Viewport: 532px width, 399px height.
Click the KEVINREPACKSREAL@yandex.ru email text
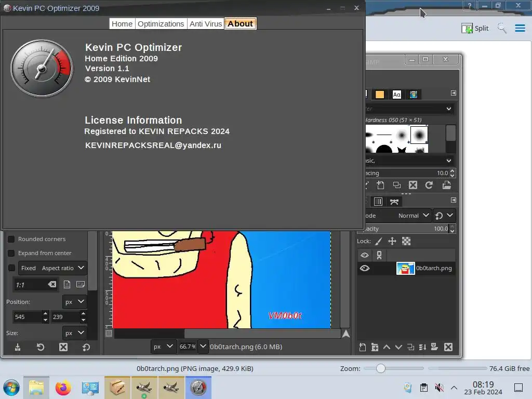click(153, 145)
